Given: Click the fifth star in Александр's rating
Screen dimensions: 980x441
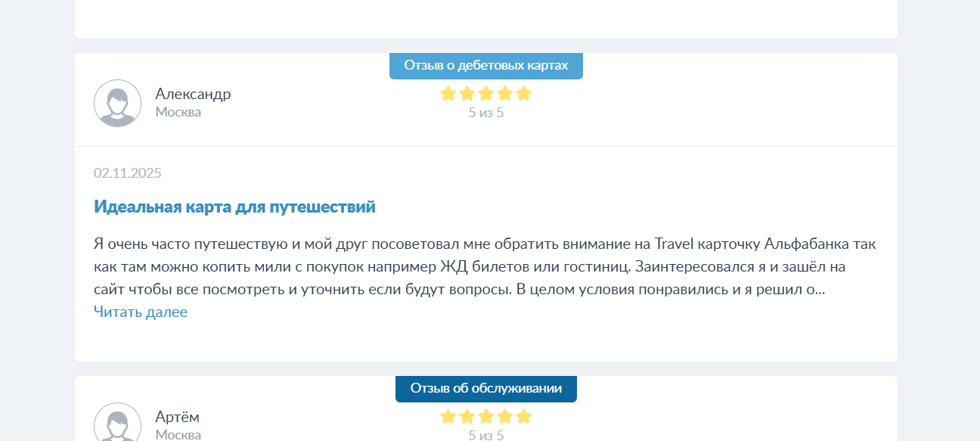Looking at the screenshot, I should coord(524,94).
